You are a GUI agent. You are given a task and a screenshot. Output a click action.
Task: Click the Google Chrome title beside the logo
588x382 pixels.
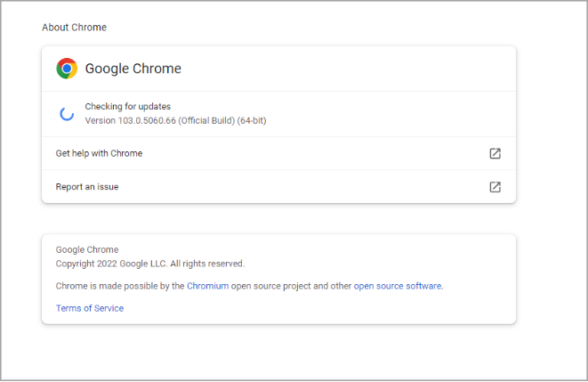133,69
